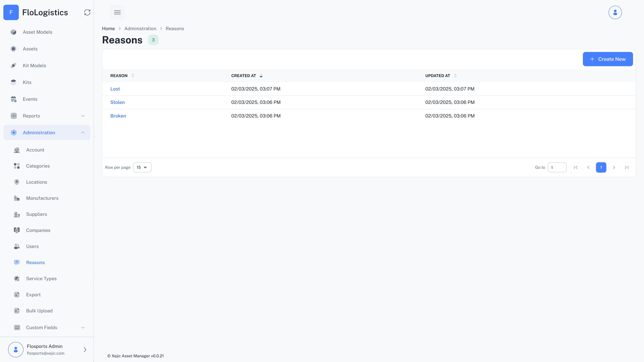Click the Custom Fields form icon
The image size is (644, 362).
click(x=17, y=327)
